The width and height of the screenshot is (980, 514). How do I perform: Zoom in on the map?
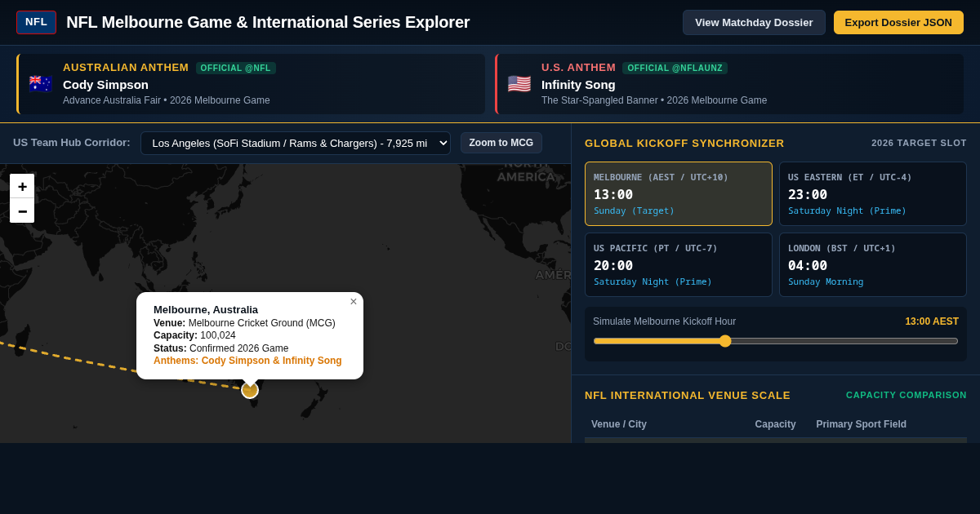tap(22, 186)
